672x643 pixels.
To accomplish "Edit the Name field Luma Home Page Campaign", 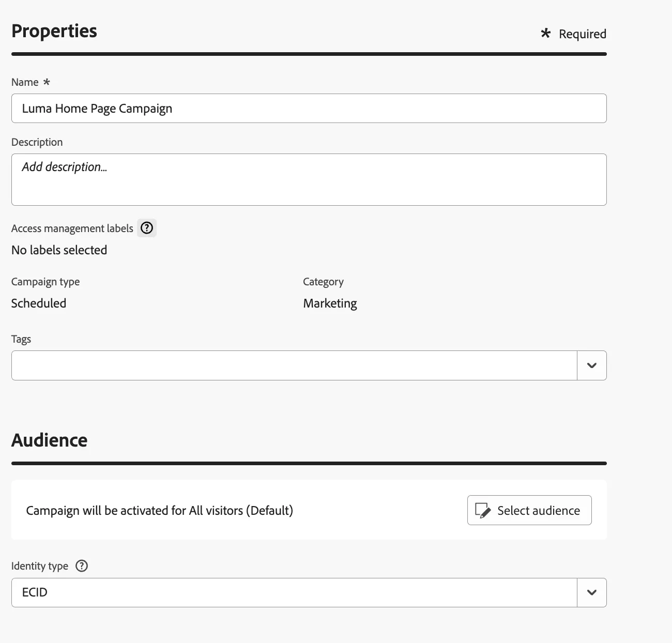I will tap(309, 108).
